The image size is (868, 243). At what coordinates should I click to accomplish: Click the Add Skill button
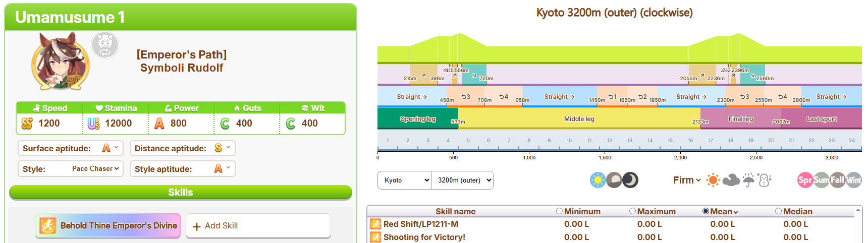tap(258, 226)
